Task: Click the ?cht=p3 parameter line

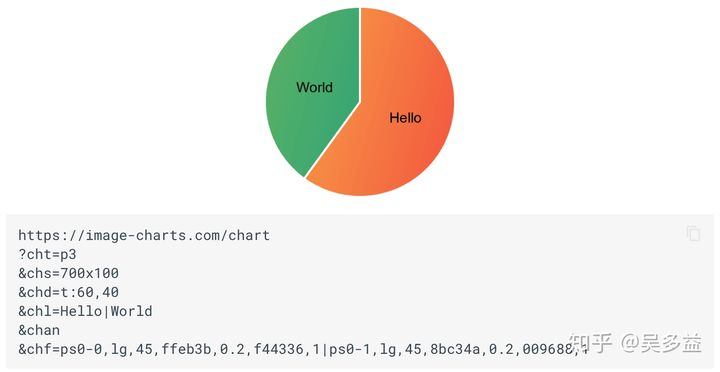Action: tap(47, 254)
